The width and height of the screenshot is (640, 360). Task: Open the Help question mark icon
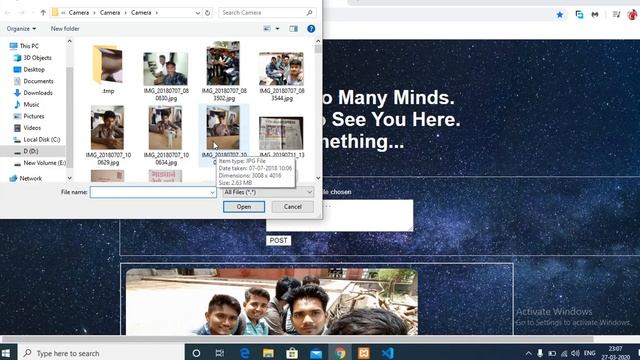tap(311, 29)
